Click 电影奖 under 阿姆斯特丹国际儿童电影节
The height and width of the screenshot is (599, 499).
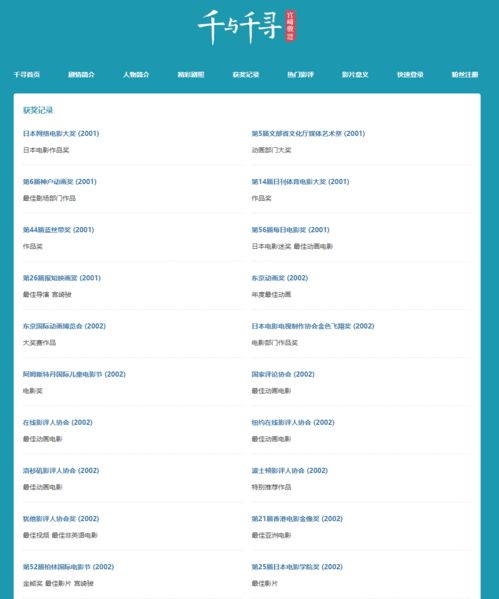tap(33, 391)
